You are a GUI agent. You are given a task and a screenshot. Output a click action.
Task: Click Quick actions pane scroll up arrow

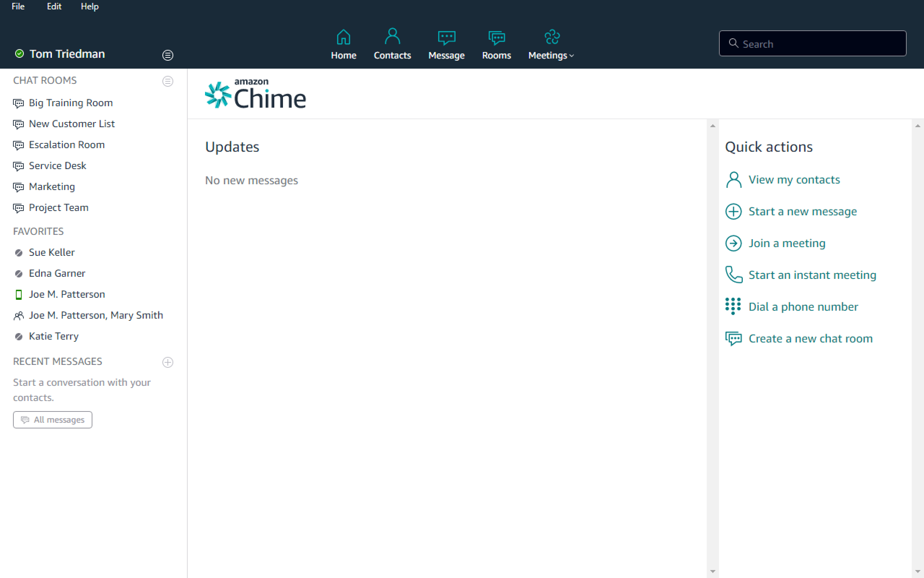tap(918, 126)
